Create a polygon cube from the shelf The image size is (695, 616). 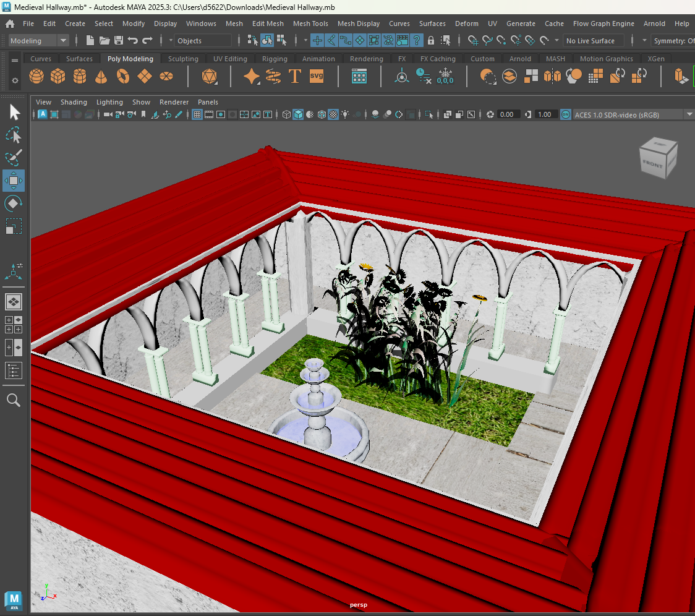pyautogui.click(x=57, y=75)
